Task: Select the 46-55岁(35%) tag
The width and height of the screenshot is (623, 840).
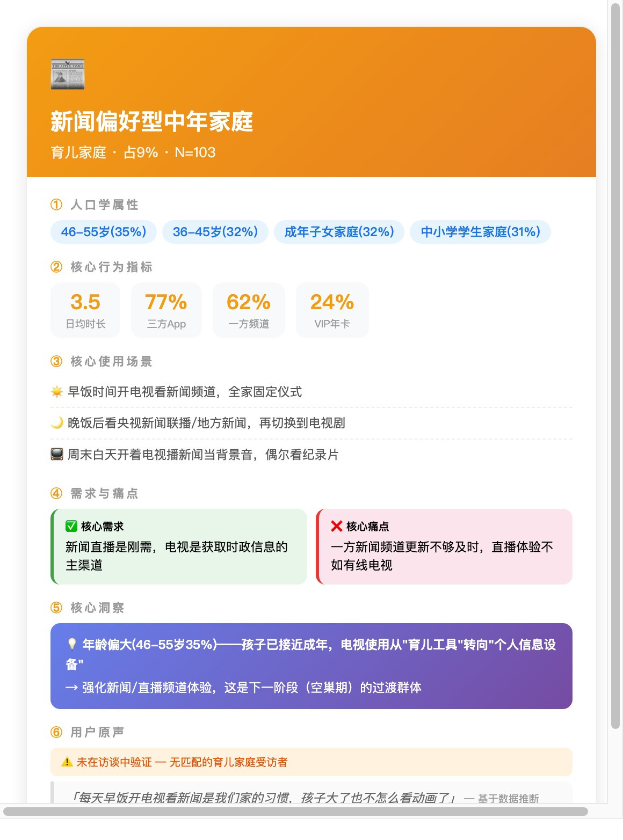Action: 104,232
